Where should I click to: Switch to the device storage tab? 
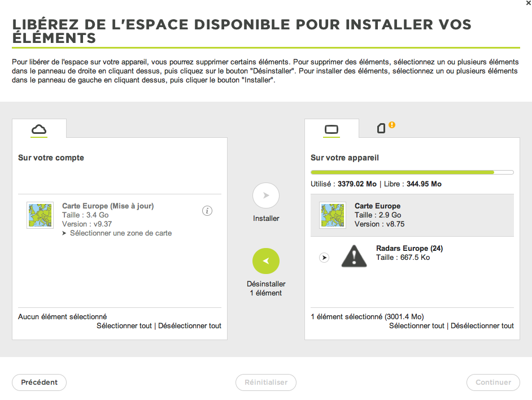point(332,129)
